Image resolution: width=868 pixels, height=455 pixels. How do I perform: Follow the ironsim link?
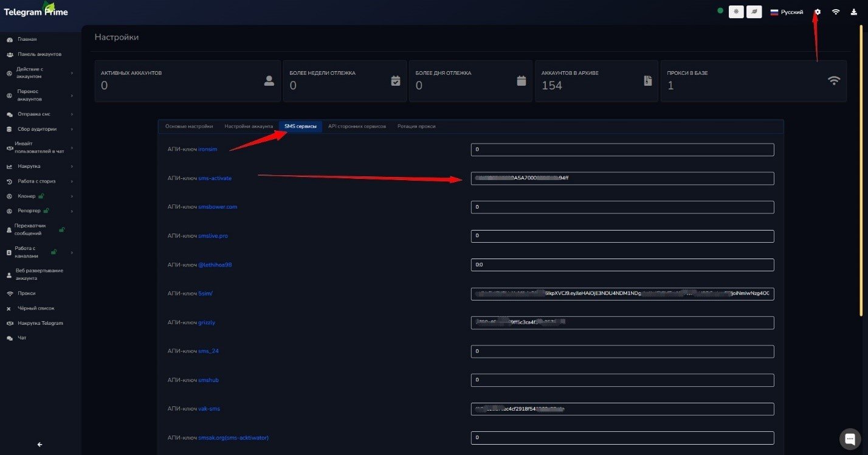(208, 150)
